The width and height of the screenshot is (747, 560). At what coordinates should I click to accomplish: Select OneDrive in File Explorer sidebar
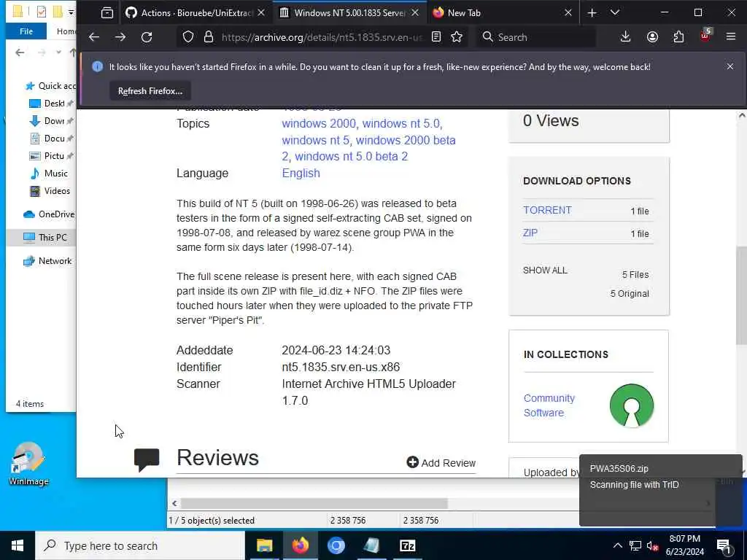[x=49, y=214]
